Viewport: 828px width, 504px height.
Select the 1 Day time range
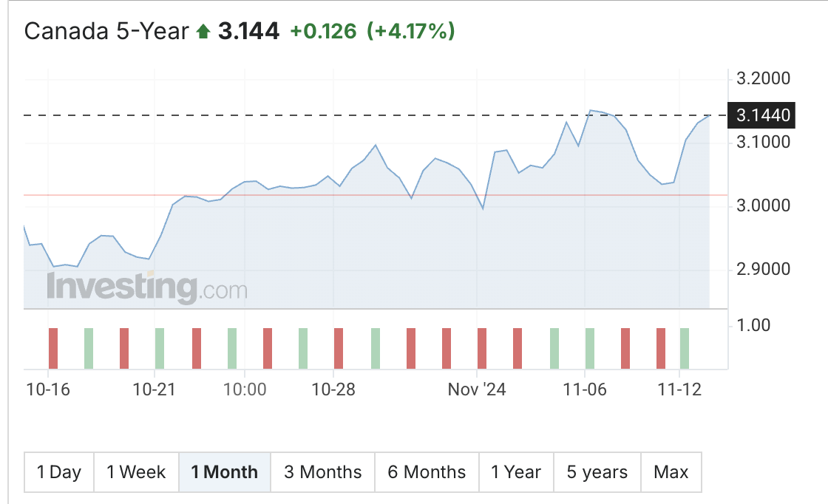click(x=59, y=472)
